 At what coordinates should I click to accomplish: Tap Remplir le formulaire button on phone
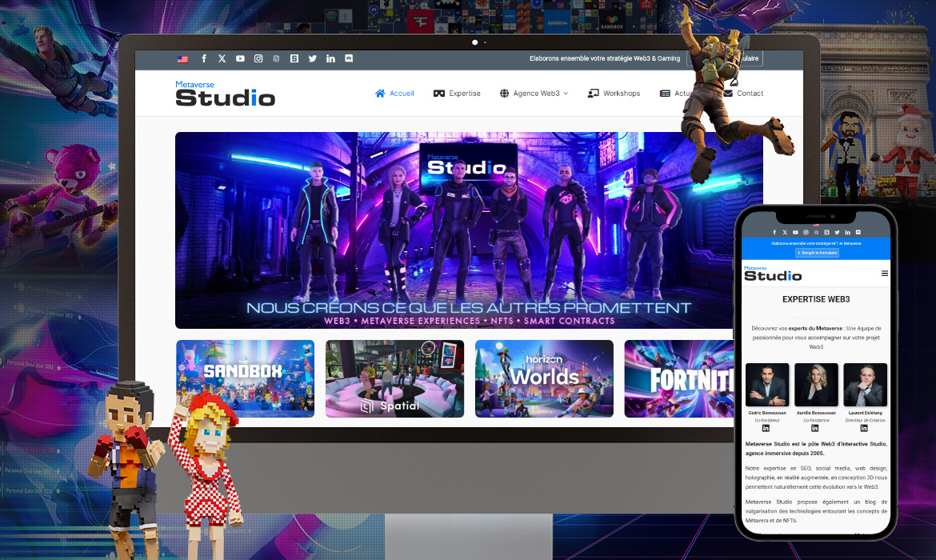(x=818, y=253)
